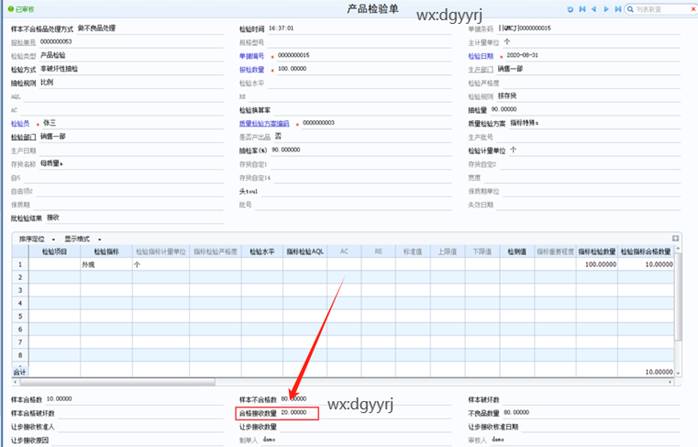
Task: Click the grid maximize icon at table corner
Action: [x=675, y=238]
